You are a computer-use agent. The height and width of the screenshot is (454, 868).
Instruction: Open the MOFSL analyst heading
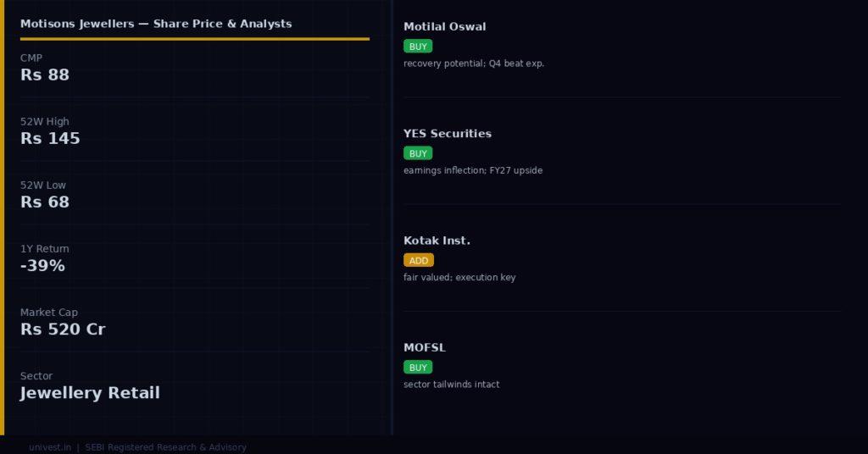pyautogui.click(x=425, y=348)
